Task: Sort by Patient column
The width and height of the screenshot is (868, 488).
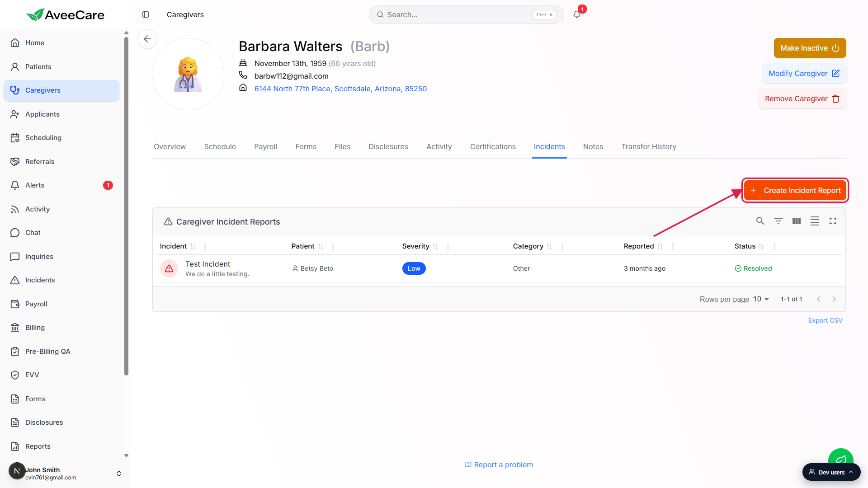Action: point(321,247)
